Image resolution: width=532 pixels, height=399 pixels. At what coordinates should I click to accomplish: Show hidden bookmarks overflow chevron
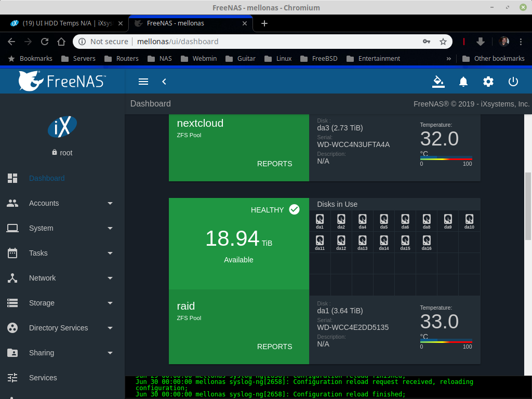[449, 59]
